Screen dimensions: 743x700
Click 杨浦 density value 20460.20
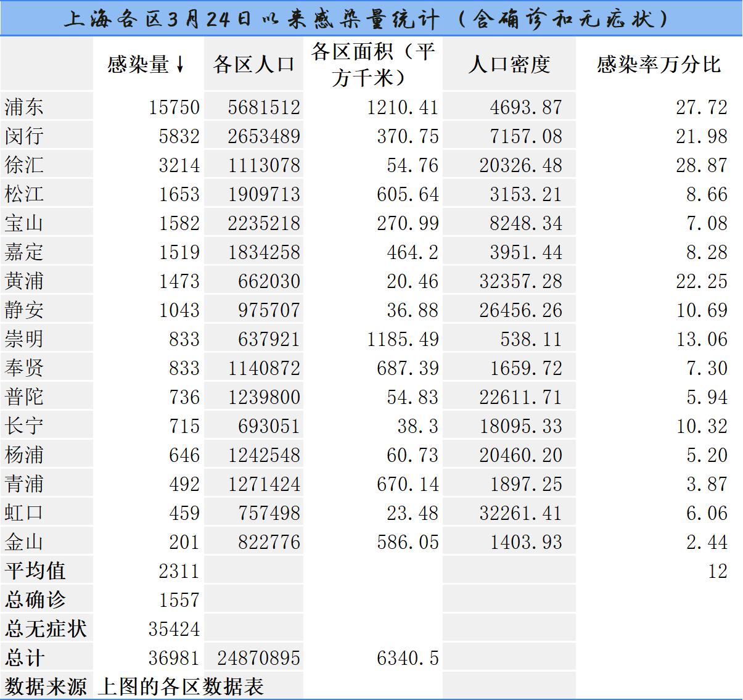[x=521, y=455]
